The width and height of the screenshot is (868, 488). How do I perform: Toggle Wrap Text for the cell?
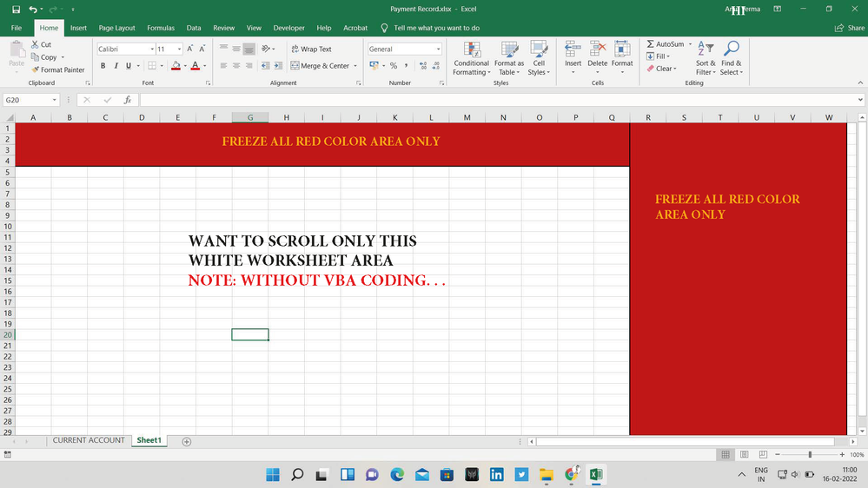point(312,49)
